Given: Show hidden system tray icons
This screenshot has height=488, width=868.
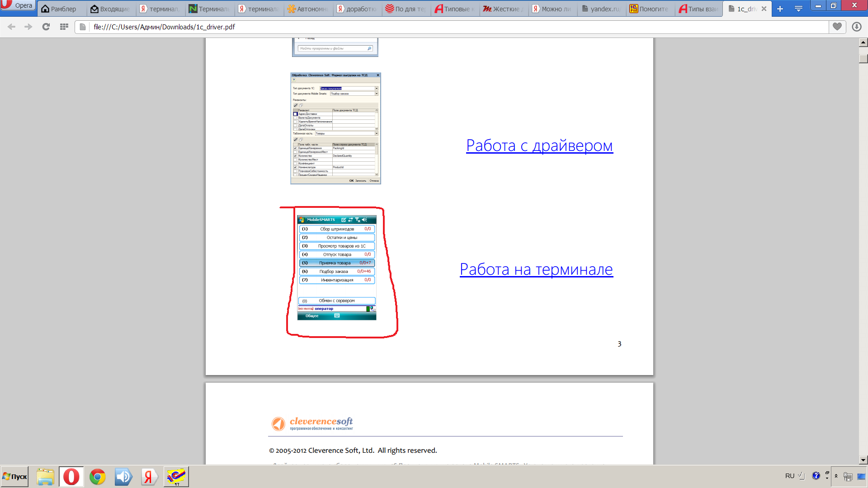Looking at the screenshot, I should (836, 476).
